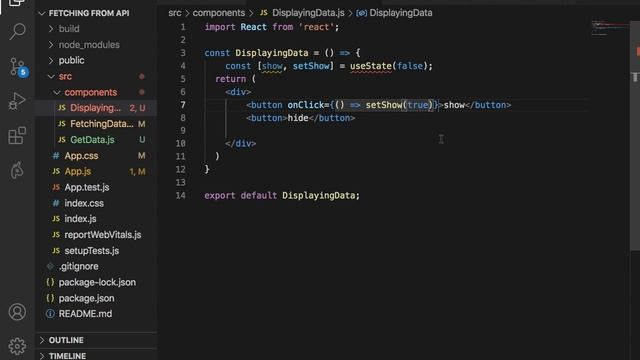
Task: Click the JS icon of GetData.js
Action: [x=62, y=140]
